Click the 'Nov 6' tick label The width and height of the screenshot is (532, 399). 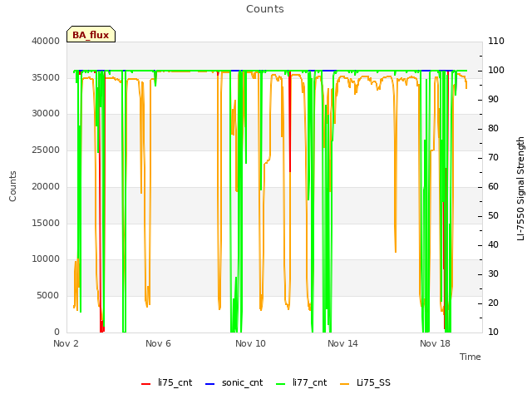pos(158,343)
